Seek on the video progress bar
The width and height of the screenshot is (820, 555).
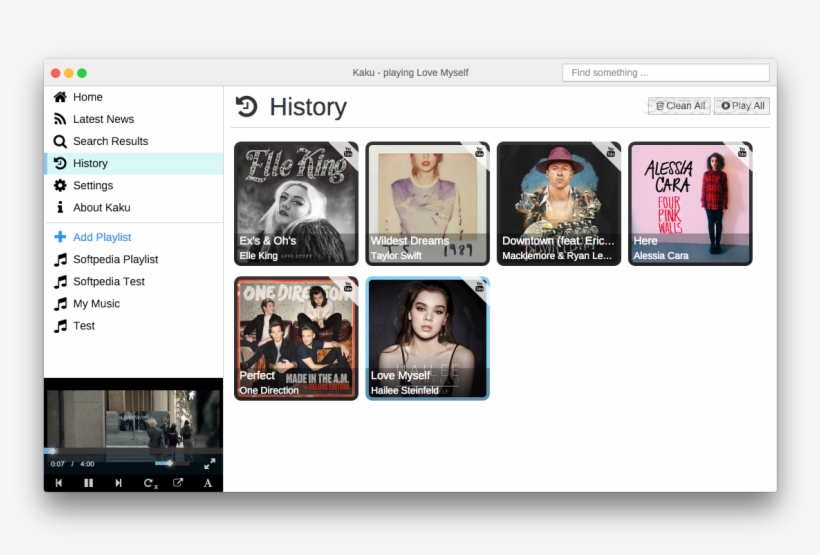pyautogui.click(x=133, y=450)
